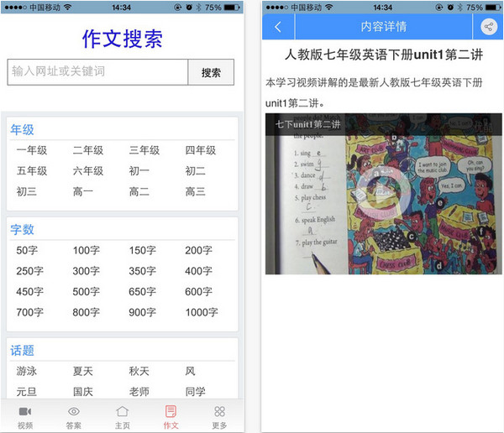
Task: Select grade 五年级
Action: click(32, 171)
